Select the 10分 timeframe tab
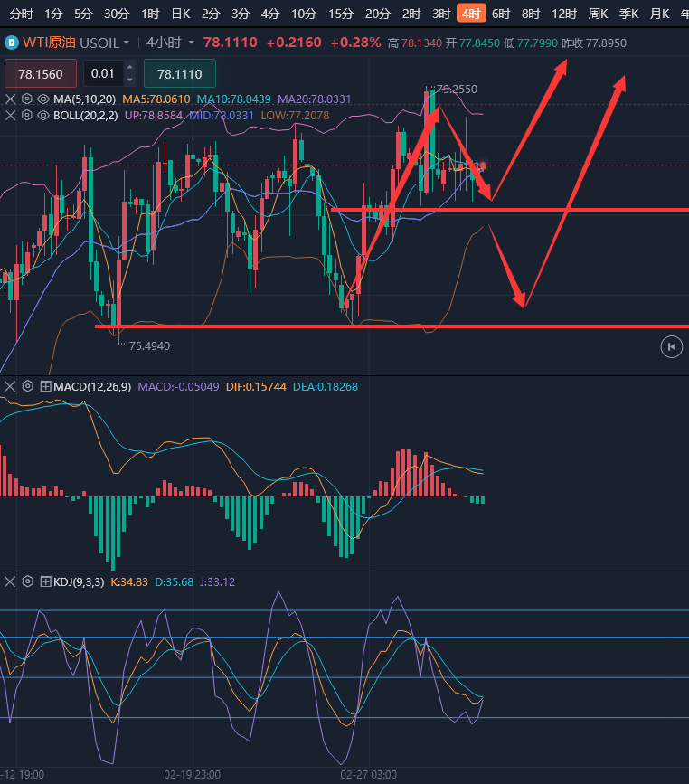Viewport: 689px width, 784px height. coord(304,14)
